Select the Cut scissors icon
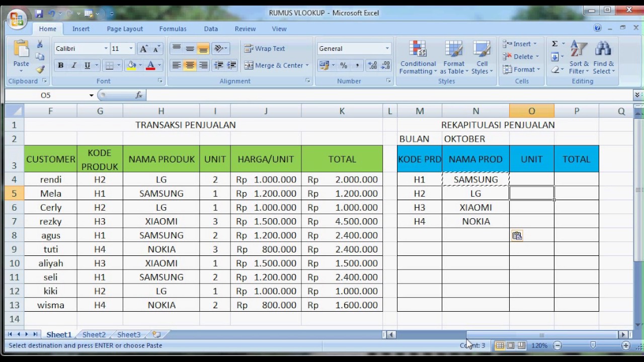 pos(40,45)
